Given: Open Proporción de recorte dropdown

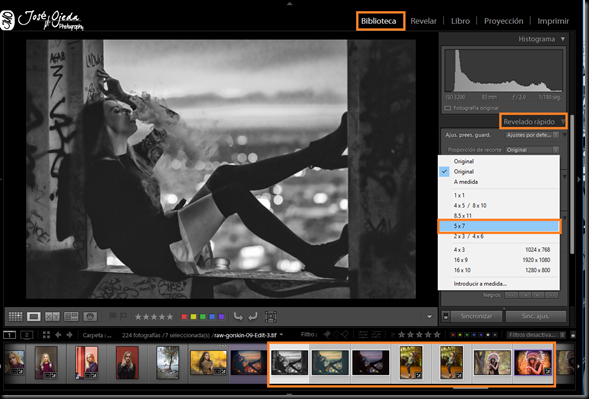Looking at the screenshot, I should coord(532,150).
